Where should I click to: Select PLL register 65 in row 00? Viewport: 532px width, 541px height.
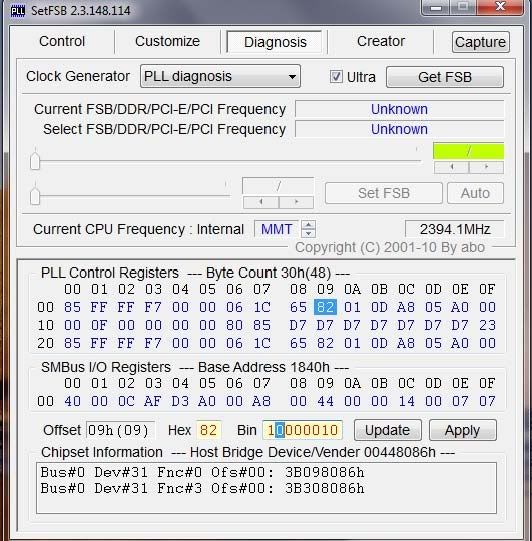(298, 307)
